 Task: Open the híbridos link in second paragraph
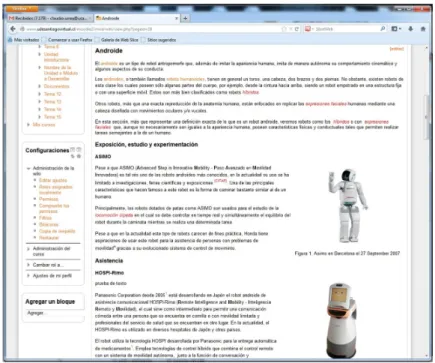251,92
